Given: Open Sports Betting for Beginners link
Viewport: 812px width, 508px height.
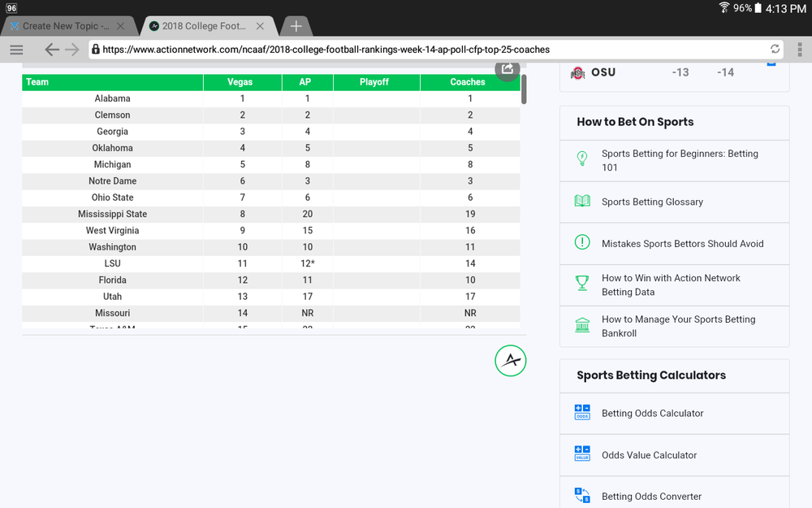Looking at the screenshot, I should pyautogui.click(x=680, y=161).
